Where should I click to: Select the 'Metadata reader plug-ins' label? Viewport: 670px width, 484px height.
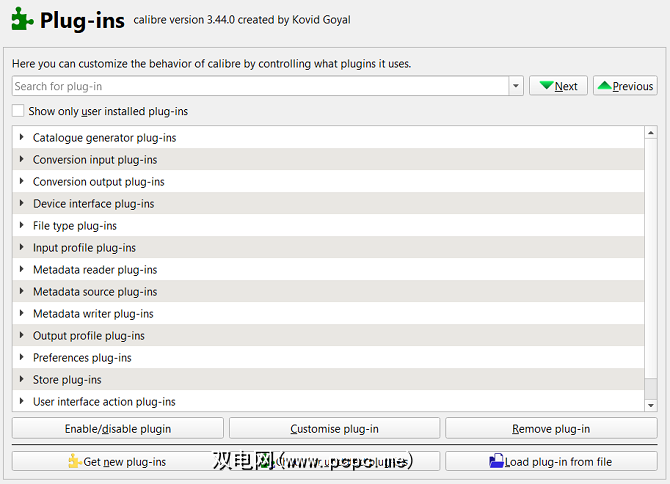pyautogui.click(x=95, y=270)
